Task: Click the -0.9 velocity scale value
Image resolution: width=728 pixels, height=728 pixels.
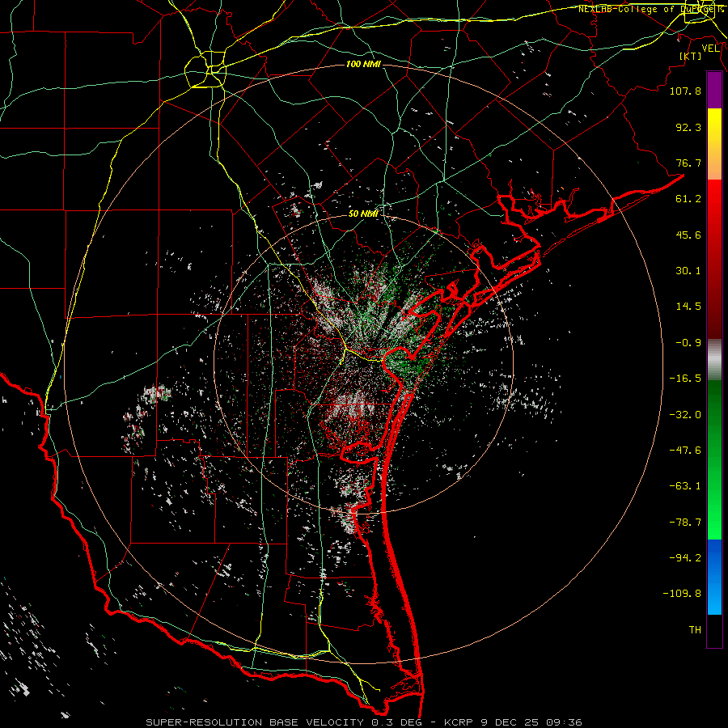Action: tap(688, 343)
